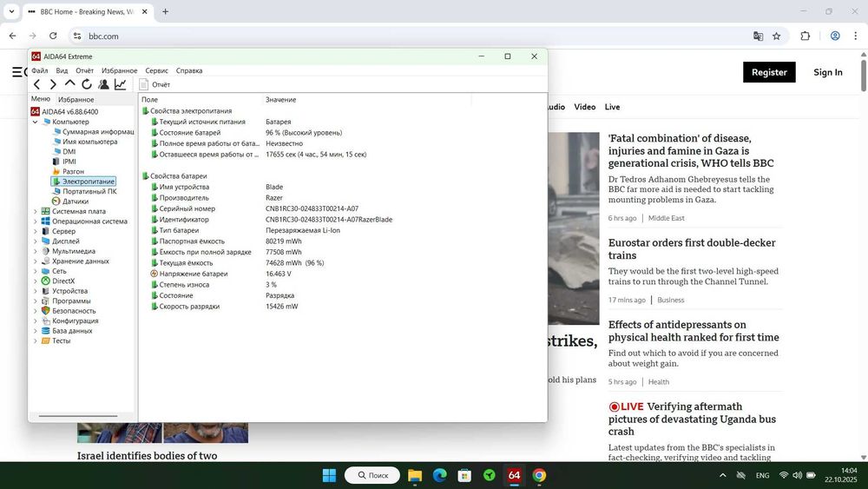Click the AIDA64 Refresh toolbar icon

(86, 84)
